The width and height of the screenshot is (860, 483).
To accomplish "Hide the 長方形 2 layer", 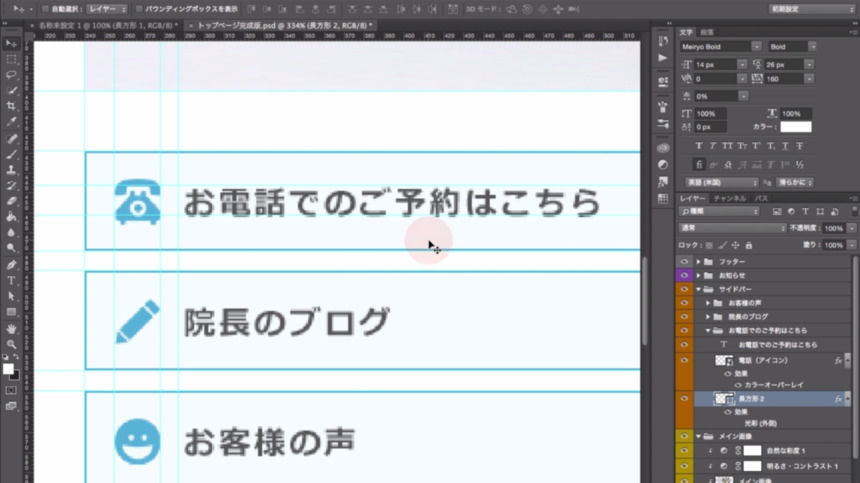I will [684, 399].
